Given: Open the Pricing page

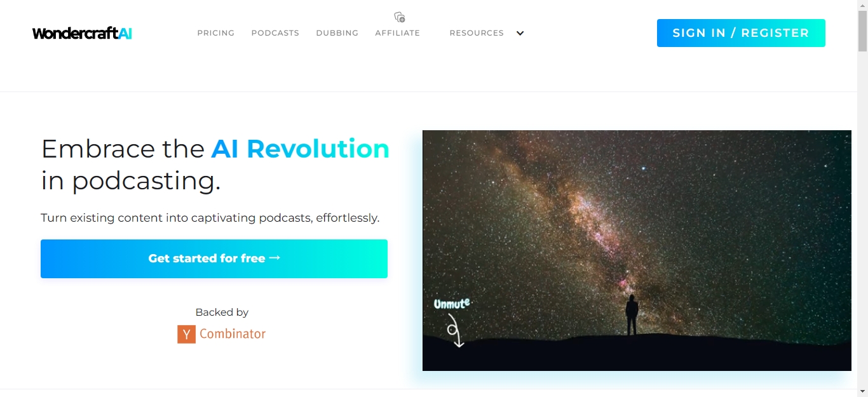Looking at the screenshot, I should 216,33.
